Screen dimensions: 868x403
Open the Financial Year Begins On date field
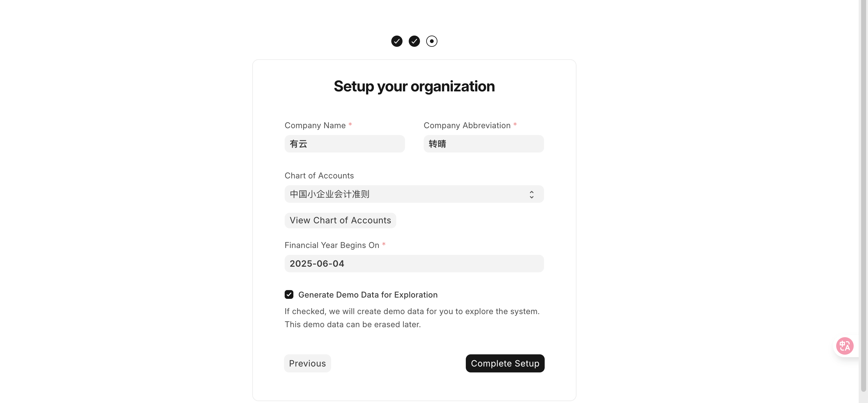(414, 264)
